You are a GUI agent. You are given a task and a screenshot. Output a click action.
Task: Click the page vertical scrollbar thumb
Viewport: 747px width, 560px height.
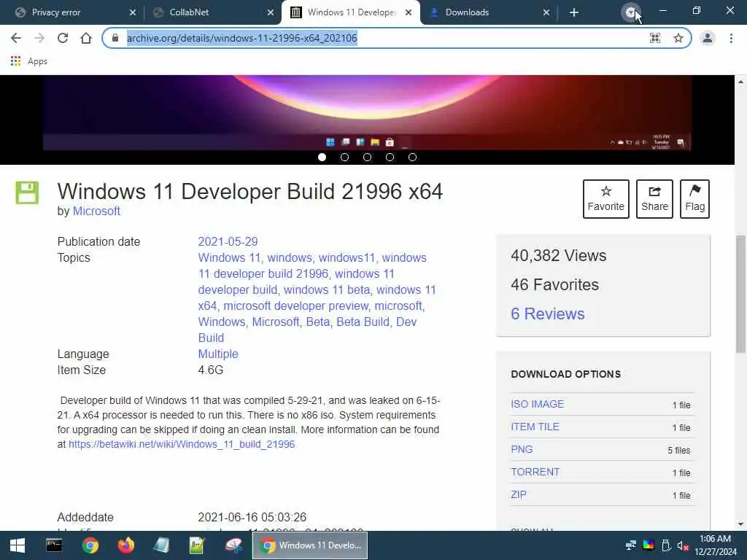pos(740,295)
